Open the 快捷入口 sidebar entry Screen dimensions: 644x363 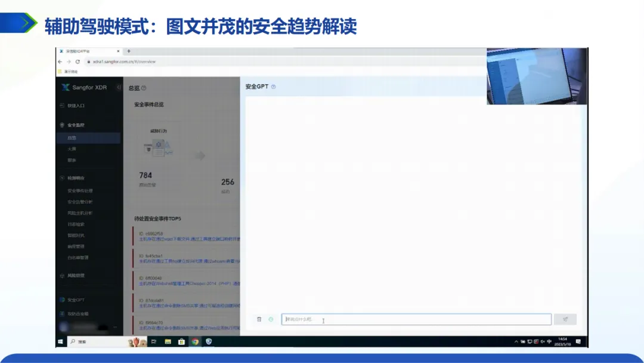[76, 106]
